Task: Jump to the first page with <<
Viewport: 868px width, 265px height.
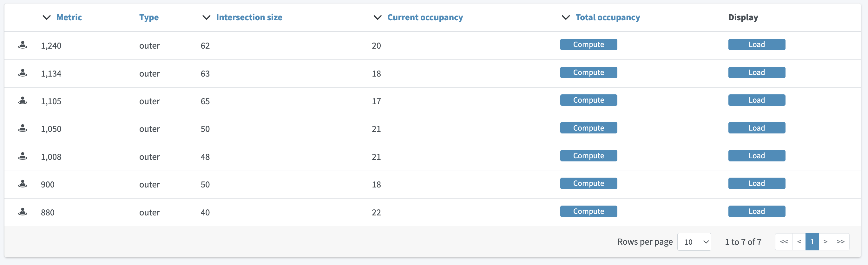Action: [x=784, y=242]
